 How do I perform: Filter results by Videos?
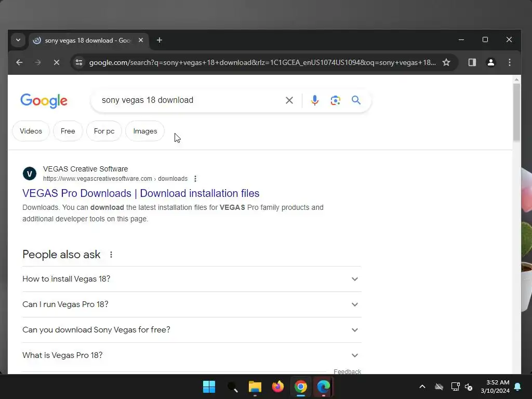click(x=31, y=131)
